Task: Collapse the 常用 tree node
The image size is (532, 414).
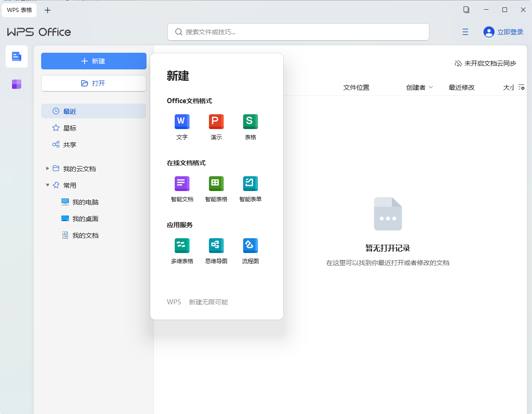Action: pyautogui.click(x=48, y=185)
